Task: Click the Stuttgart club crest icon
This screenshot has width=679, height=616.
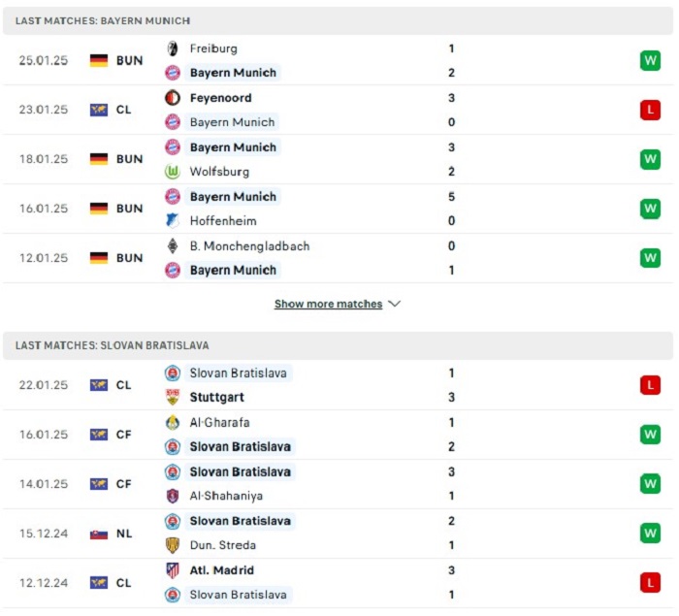Action: tap(173, 397)
